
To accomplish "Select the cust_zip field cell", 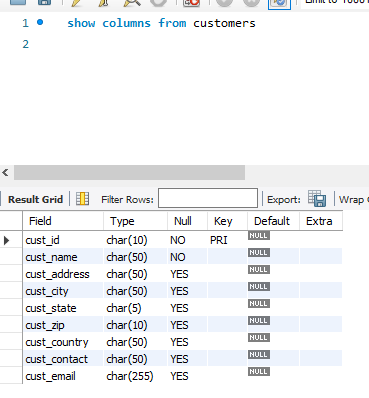I will 63,325.
